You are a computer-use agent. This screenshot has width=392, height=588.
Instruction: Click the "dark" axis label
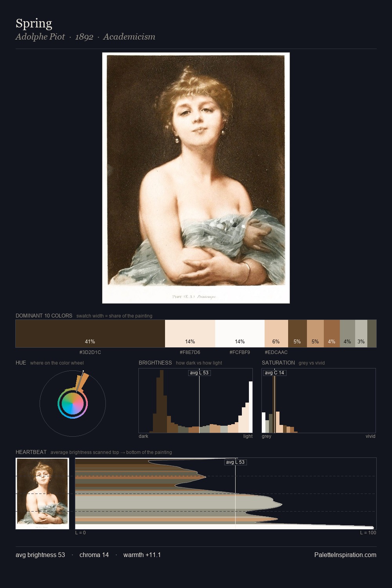pyautogui.click(x=143, y=436)
